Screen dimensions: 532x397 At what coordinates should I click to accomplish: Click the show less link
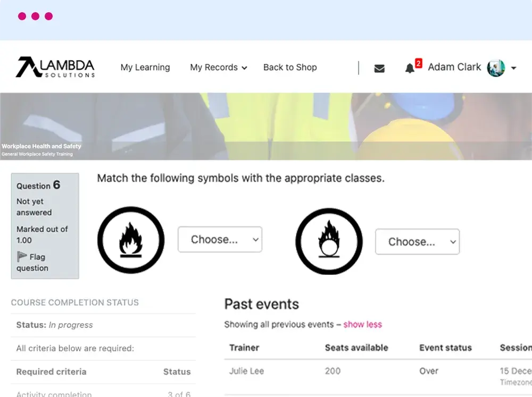pos(362,324)
